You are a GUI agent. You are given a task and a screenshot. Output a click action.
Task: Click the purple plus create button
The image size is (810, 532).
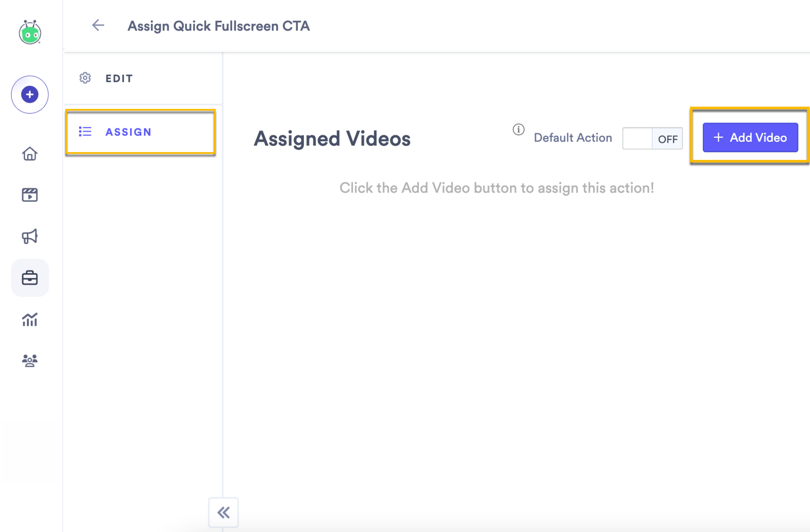pos(30,95)
